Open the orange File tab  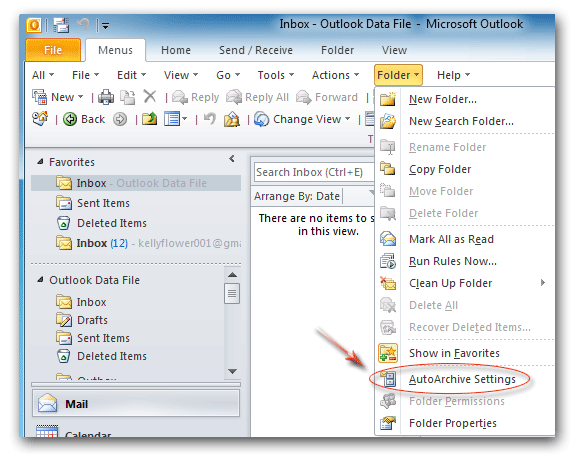pos(53,50)
